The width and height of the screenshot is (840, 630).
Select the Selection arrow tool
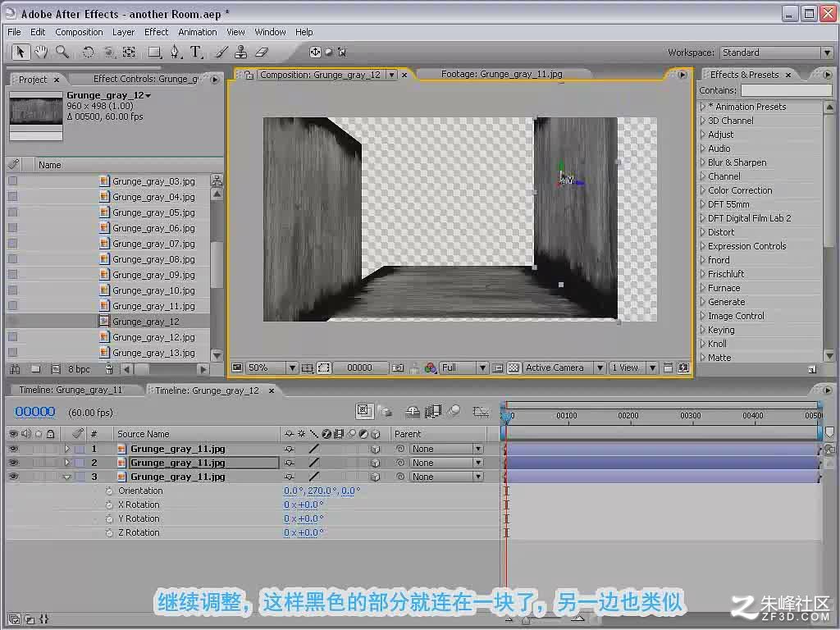pyautogui.click(x=21, y=52)
